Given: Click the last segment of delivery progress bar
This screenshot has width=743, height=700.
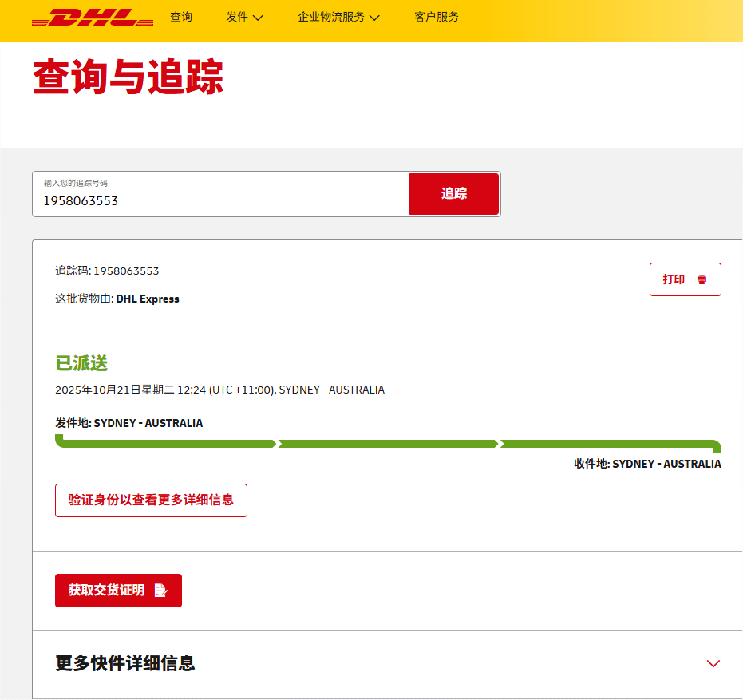Looking at the screenshot, I should (610, 444).
